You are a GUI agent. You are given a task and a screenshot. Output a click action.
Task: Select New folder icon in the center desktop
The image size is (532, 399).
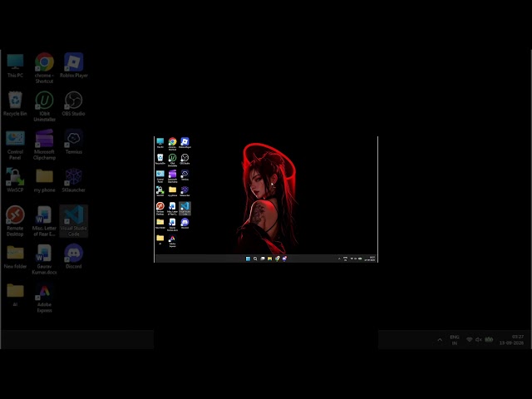coord(160,224)
